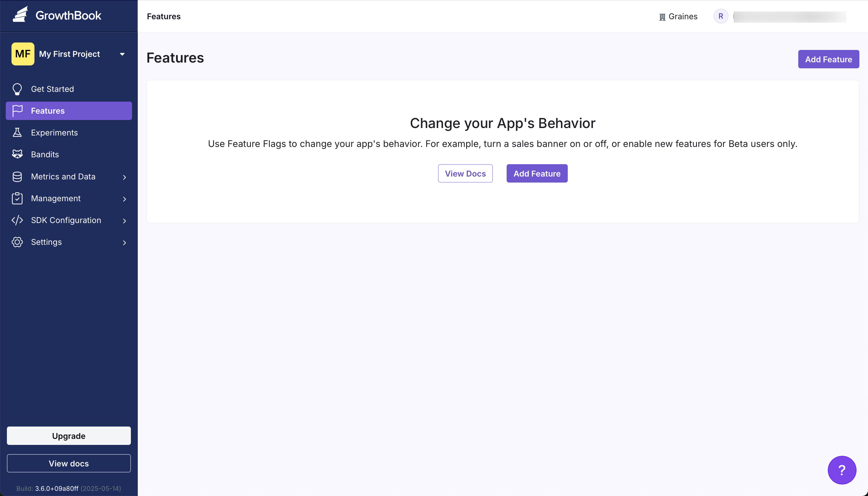Click the Get Started lightbulb icon
The height and width of the screenshot is (496, 868).
click(17, 89)
